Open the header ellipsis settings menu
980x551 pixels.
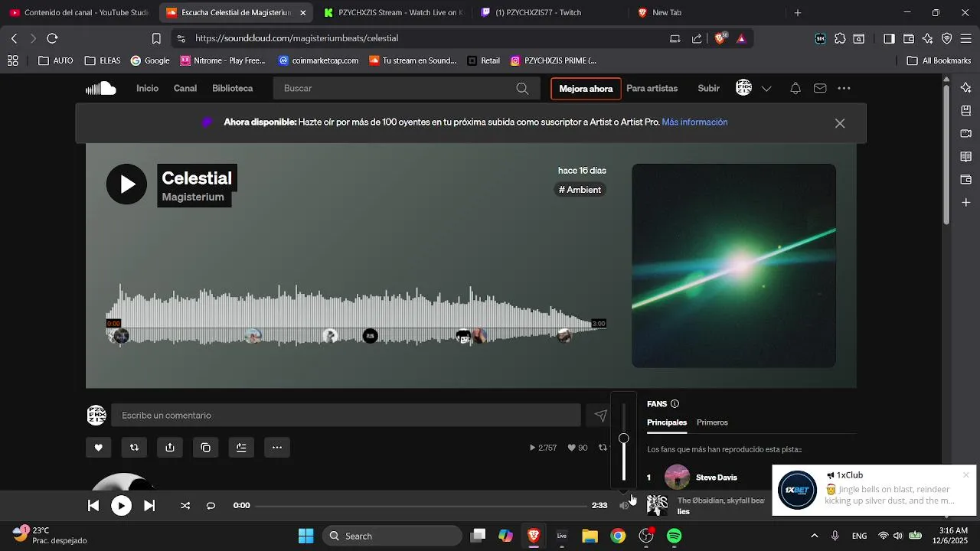coord(844,89)
